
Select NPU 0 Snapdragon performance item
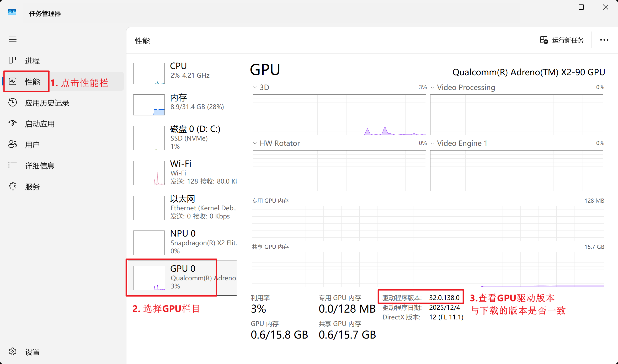click(x=184, y=242)
